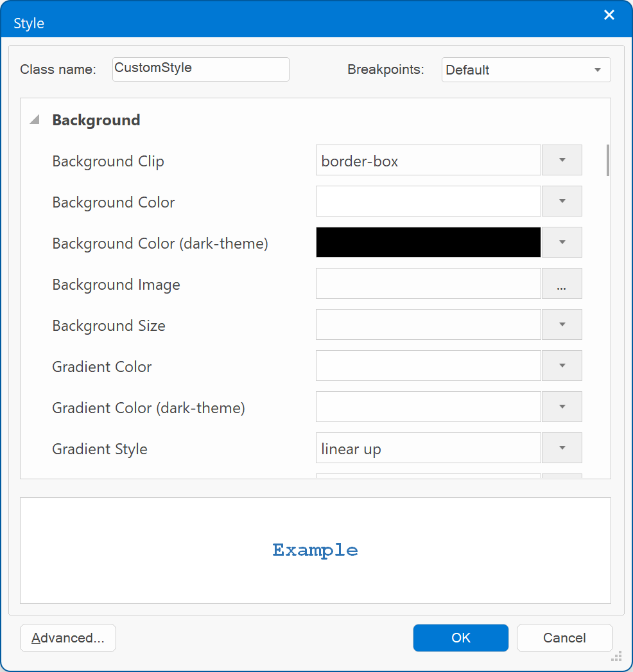633x672 pixels.
Task: Click the Class name text field
Action: (x=200, y=69)
